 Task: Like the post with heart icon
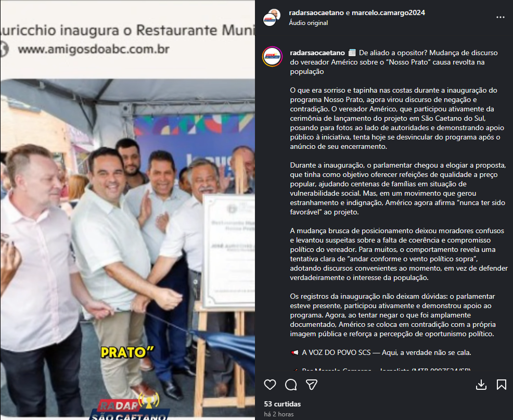270,384
